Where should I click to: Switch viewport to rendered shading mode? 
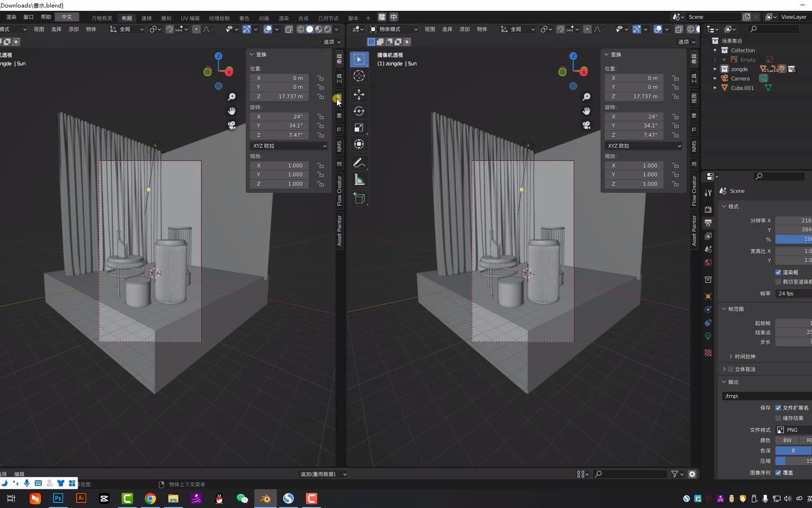point(328,29)
